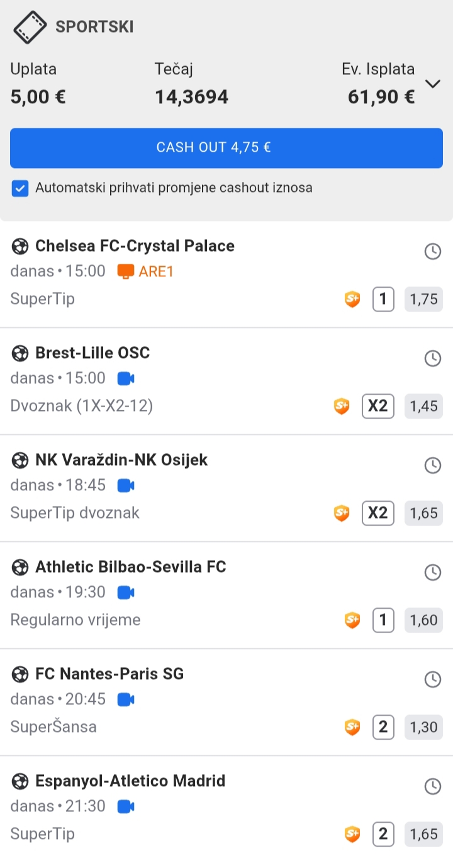The height and width of the screenshot is (868, 453).
Task: Open video stream icon for NK Varaždin-NK Osijek
Action: [x=126, y=485]
